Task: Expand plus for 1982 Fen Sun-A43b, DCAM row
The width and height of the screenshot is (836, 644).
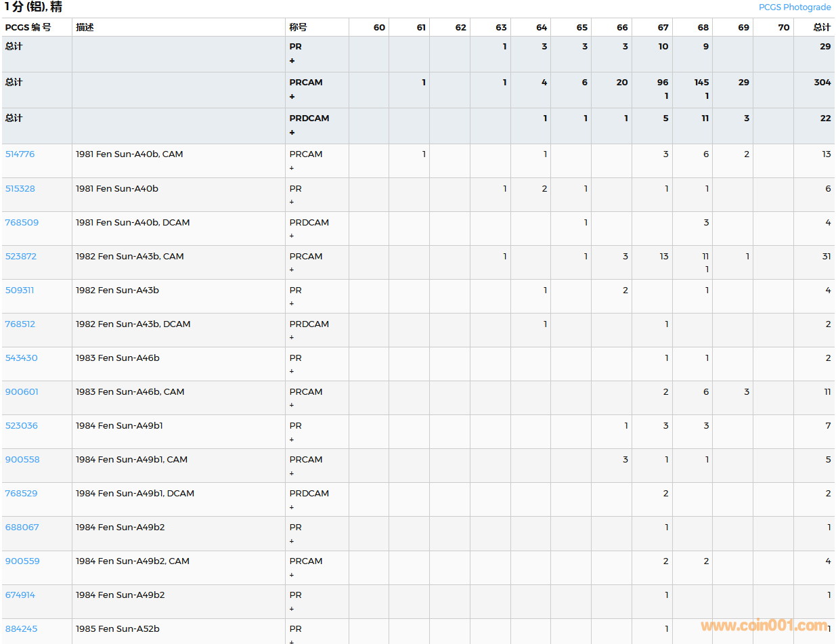Action: 292,337
